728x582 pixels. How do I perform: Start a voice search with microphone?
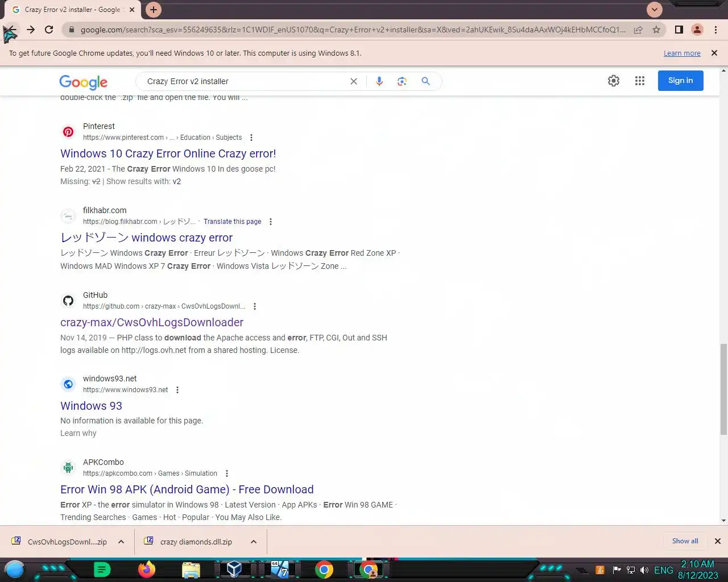(379, 81)
